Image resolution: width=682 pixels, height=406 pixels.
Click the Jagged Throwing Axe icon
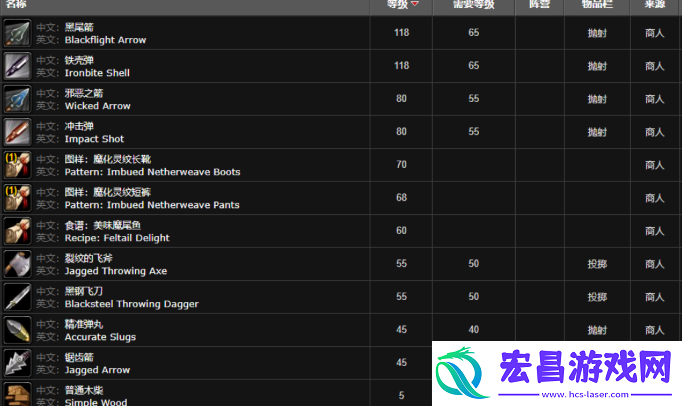point(17,264)
